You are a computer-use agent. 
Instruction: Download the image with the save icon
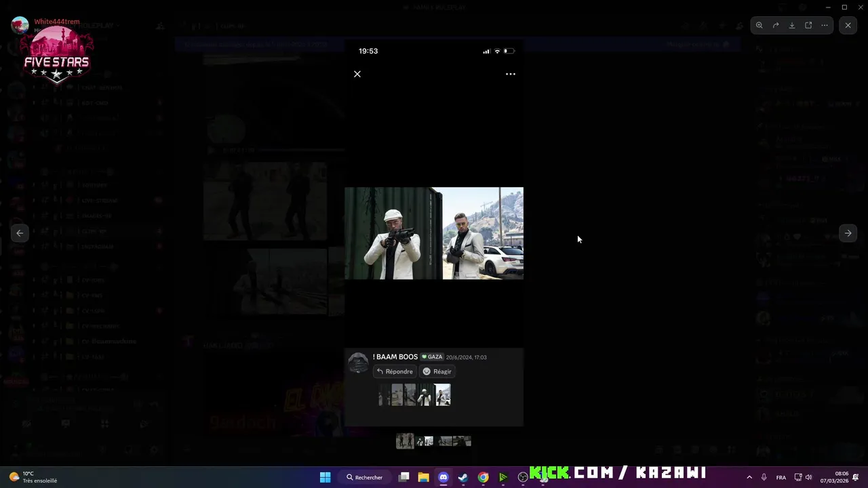point(792,25)
